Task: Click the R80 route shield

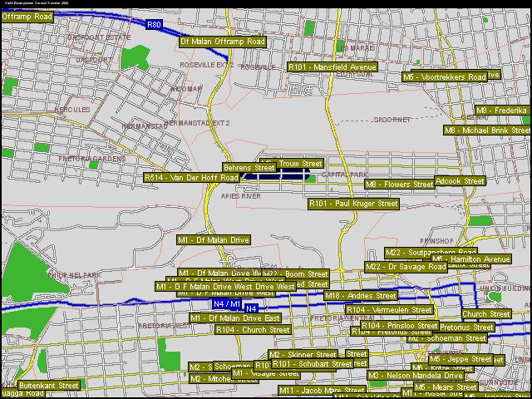Action: (154, 24)
